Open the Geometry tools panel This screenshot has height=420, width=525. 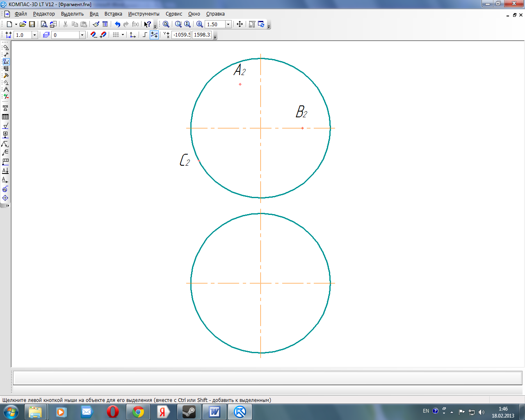6,48
